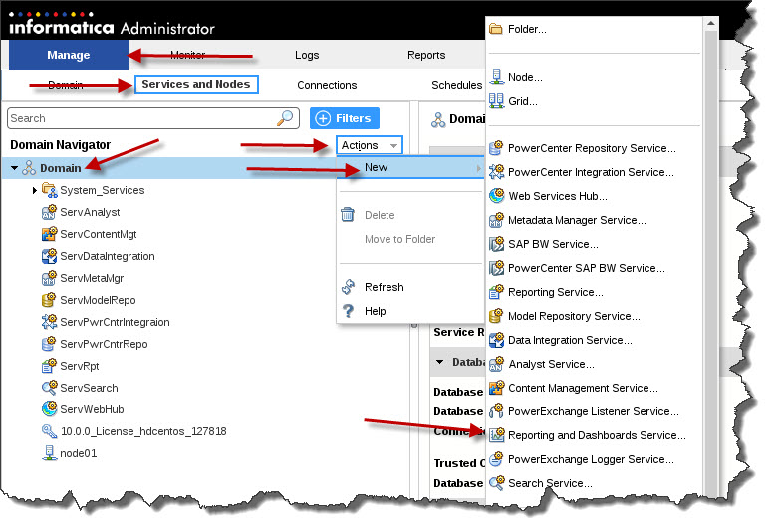Select the Services and Nodes tab
Image resolution: width=775 pixels, height=532 pixels.
click(x=196, y=84)
